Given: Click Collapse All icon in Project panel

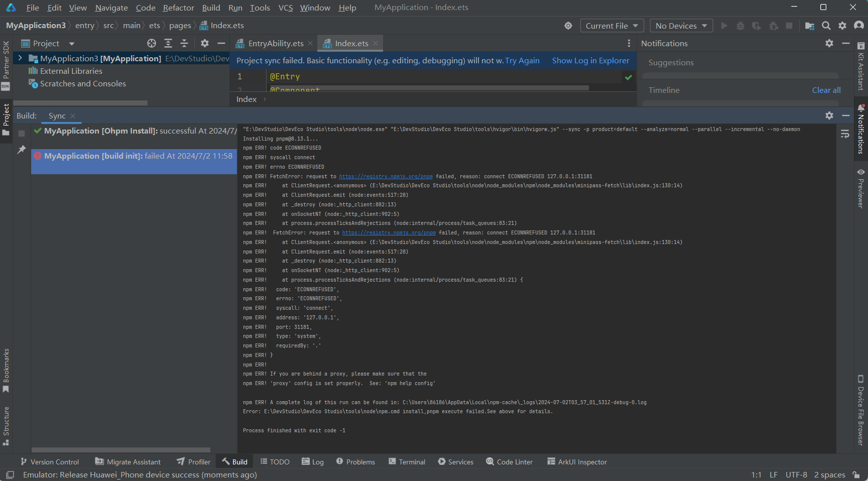Looking at the screenshot, I should click(184, 44).
